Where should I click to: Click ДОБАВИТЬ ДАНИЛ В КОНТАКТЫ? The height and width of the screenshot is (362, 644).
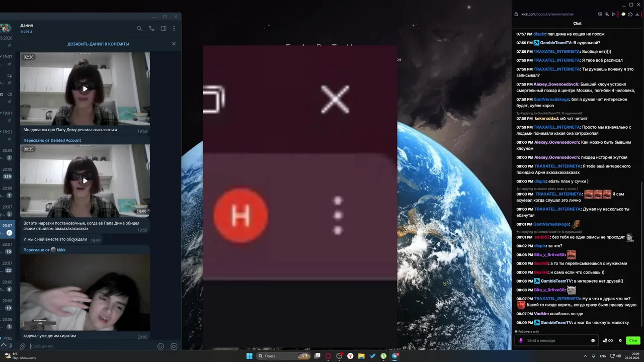click(98, 44)
